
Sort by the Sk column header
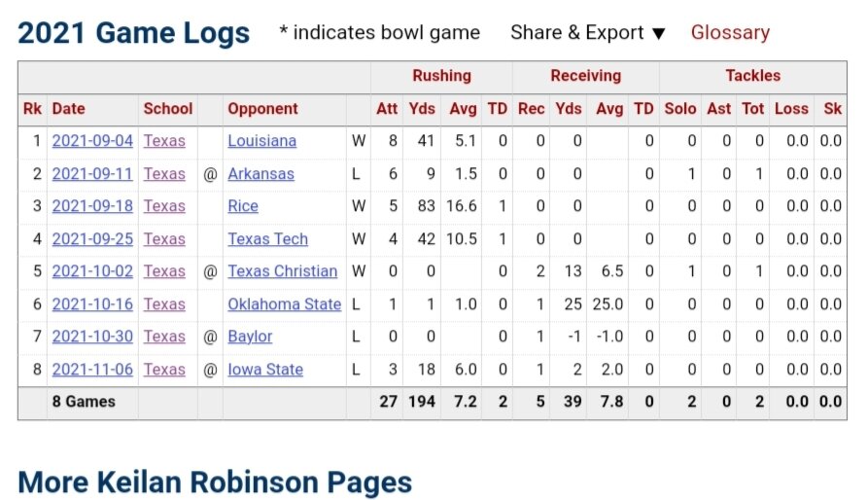pos(832,109)
